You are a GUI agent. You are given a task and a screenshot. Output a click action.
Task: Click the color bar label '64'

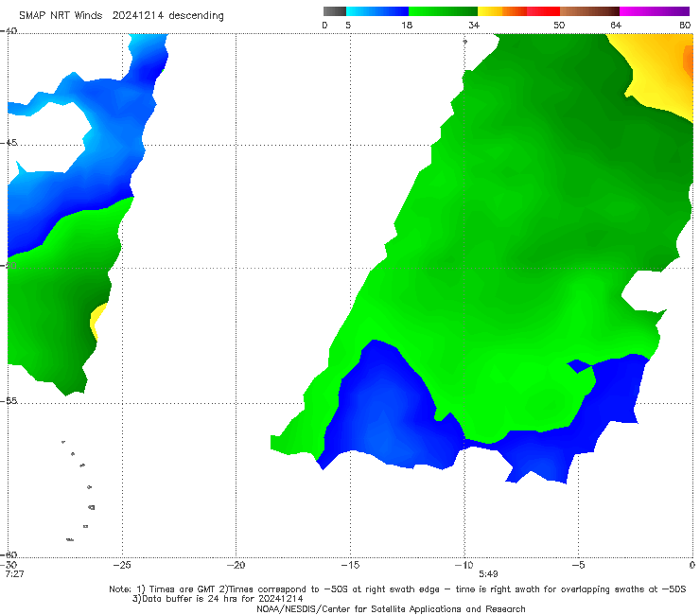616,25
